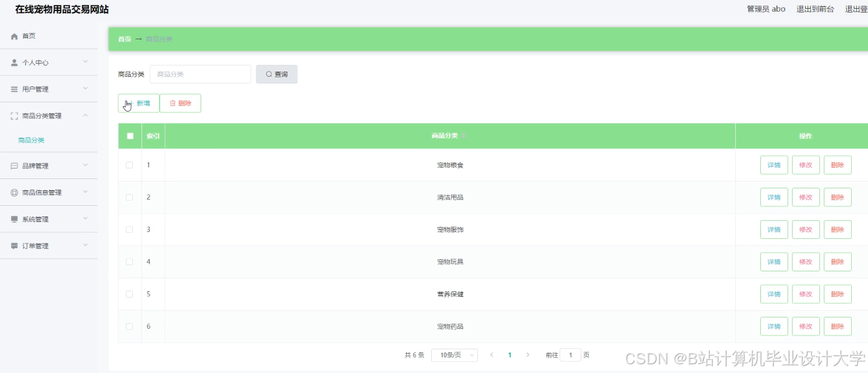Open 详情 for 宠物药品
The image size is (868, 373).
(774, 326)
